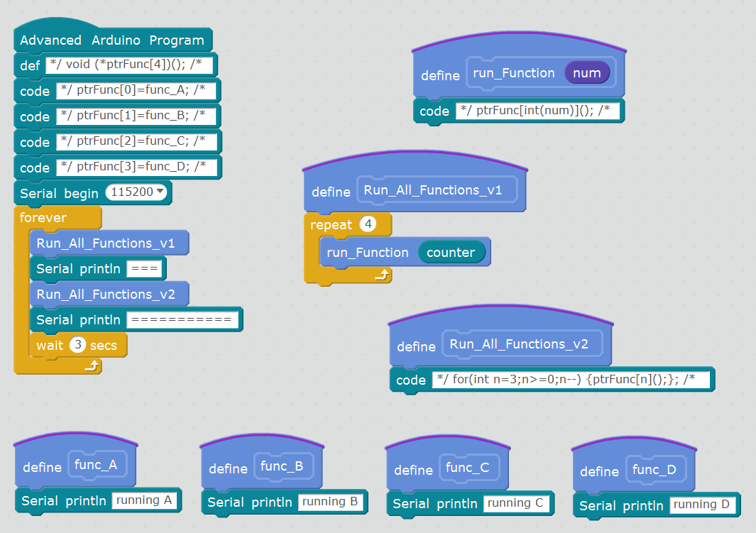The width and height of the screenshot is (756, 533).
Task: Edit the 'running A' println text field
Action: (x=144, y=500)
